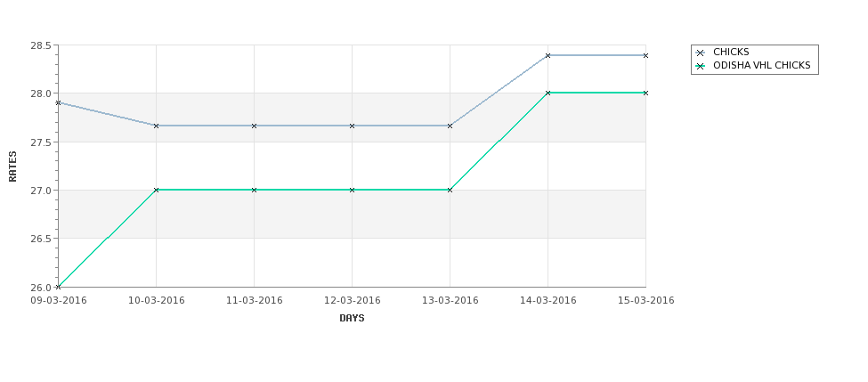Select CHICKS data point on 09-03-2016
Viewport: 868px width, 382px height.
point(58,103)
